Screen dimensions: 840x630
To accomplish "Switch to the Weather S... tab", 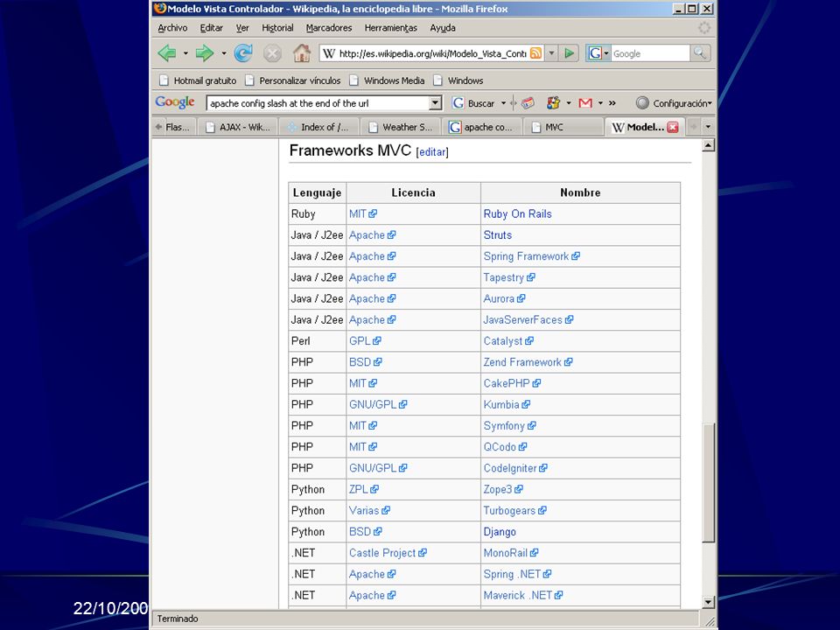I will 401,127.
